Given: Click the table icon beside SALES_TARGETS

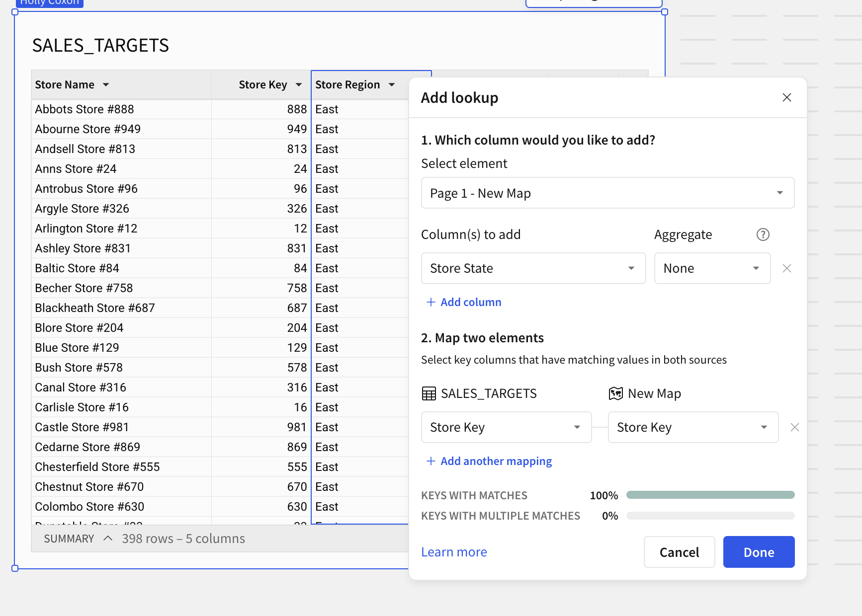Looking at the screenshot, I should click(430, 393).
